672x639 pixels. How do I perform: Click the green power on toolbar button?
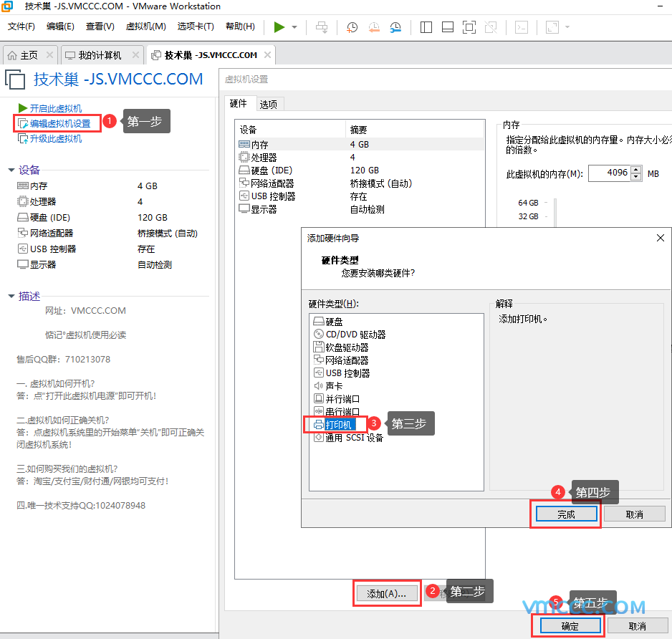[x=279, y=27]
